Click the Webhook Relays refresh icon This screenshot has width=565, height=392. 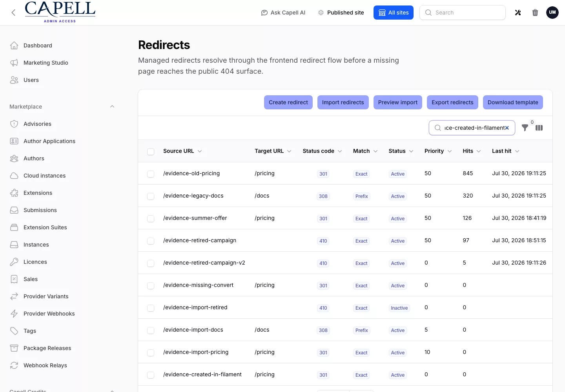14,365
